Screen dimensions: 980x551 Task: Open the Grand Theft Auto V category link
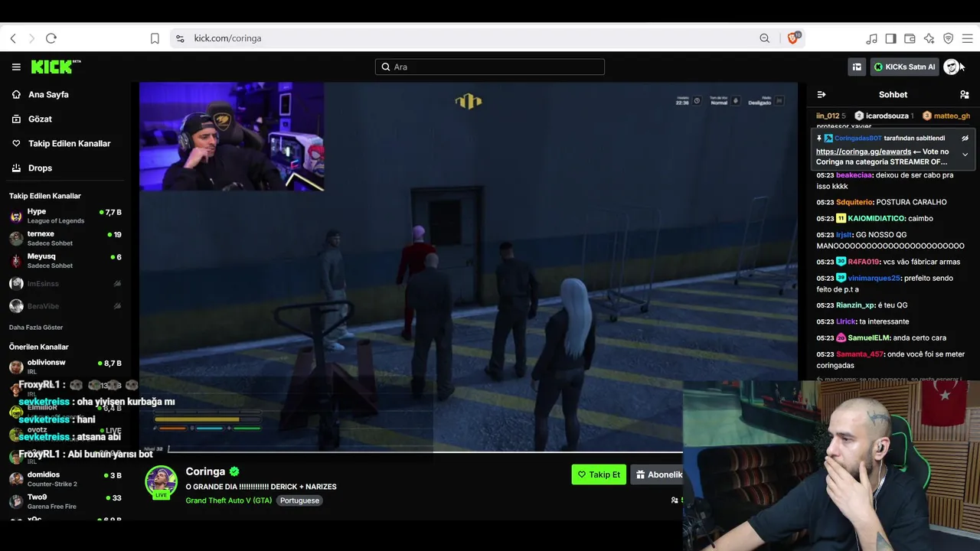pos(229,500)
